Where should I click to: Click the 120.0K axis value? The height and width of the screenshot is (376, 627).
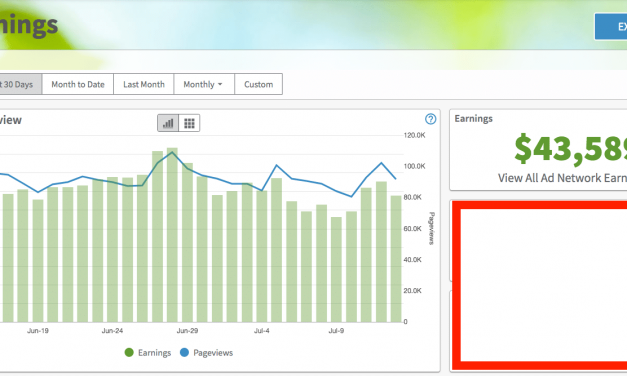click(414, 135)
